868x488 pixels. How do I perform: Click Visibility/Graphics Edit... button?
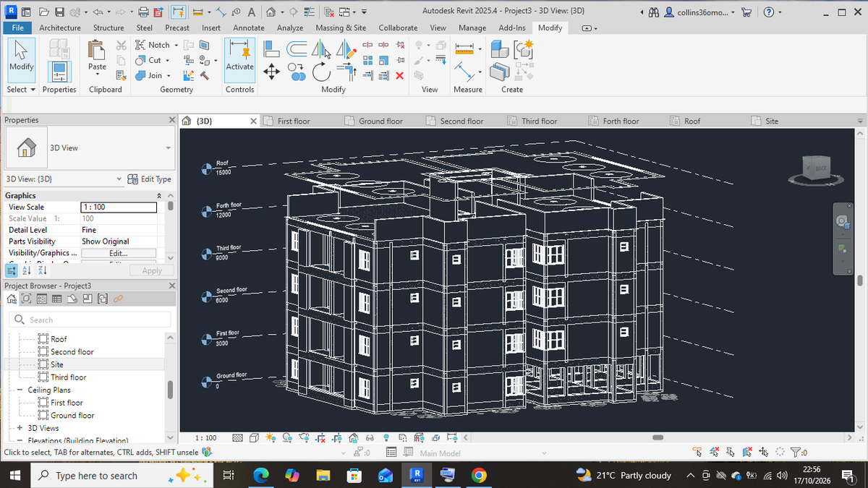click(119, 253)
